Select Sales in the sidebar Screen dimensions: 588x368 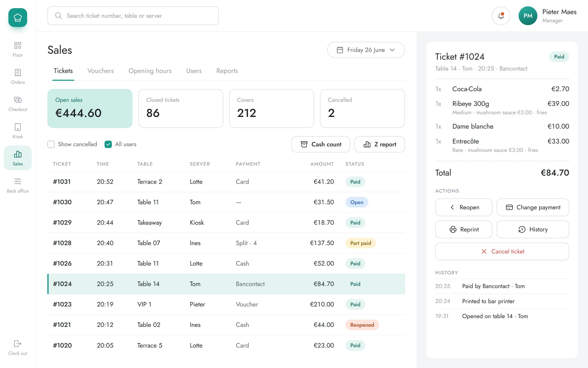[x=18, y=158]
